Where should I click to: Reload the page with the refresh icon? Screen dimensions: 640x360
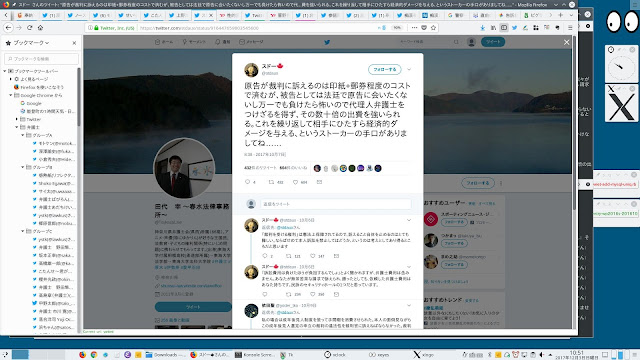pos(29,28)
